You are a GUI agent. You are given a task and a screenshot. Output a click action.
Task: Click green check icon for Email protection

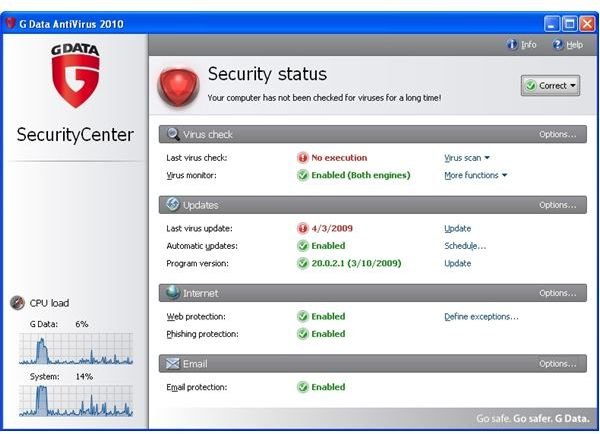(x=302, y=387)
